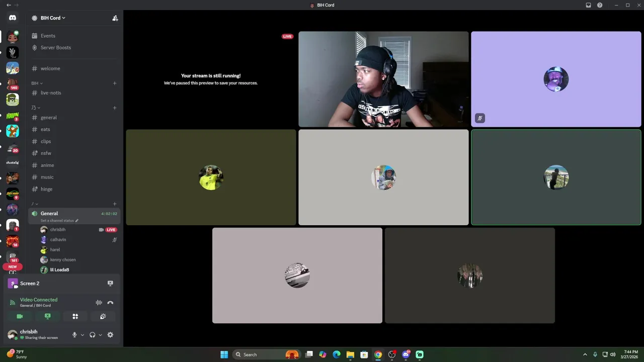The width and height of the screenshot is (644, 362).
Task: Select harel in voice member list
Action: 78,250
